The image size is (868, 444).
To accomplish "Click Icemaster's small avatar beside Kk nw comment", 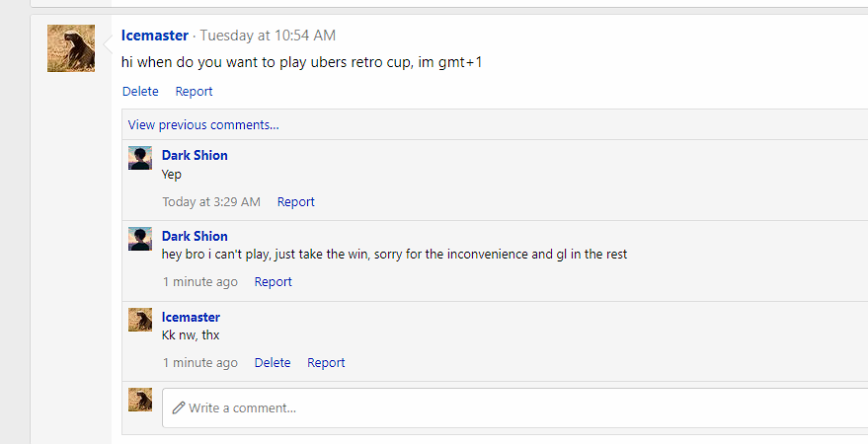I will pyautogui.click(x=140, y=320).
